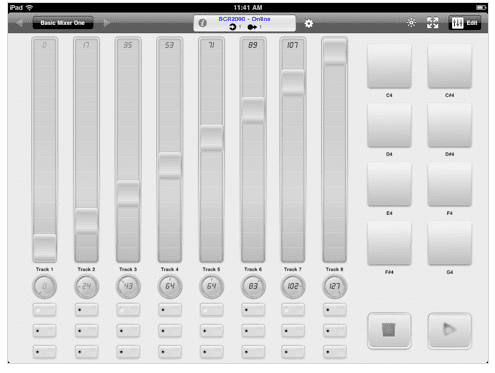Click the Track 5 fader handle

pyautogui.click(x=211, y=138)
